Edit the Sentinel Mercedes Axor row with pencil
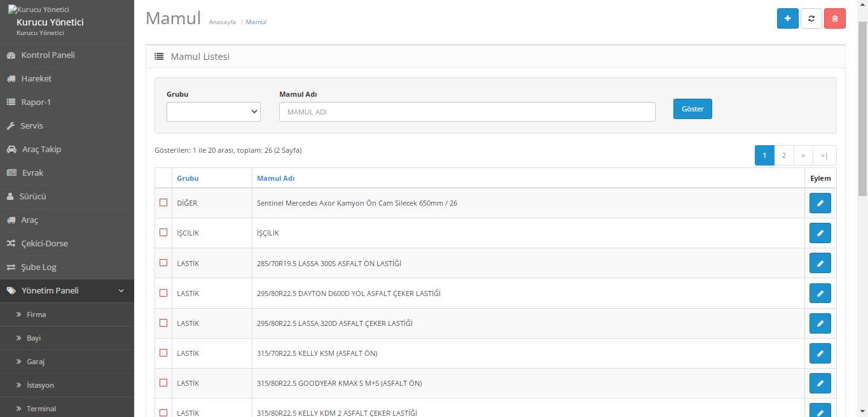The height and width of the screenshot is (417, 868). (x=820, y=203)
